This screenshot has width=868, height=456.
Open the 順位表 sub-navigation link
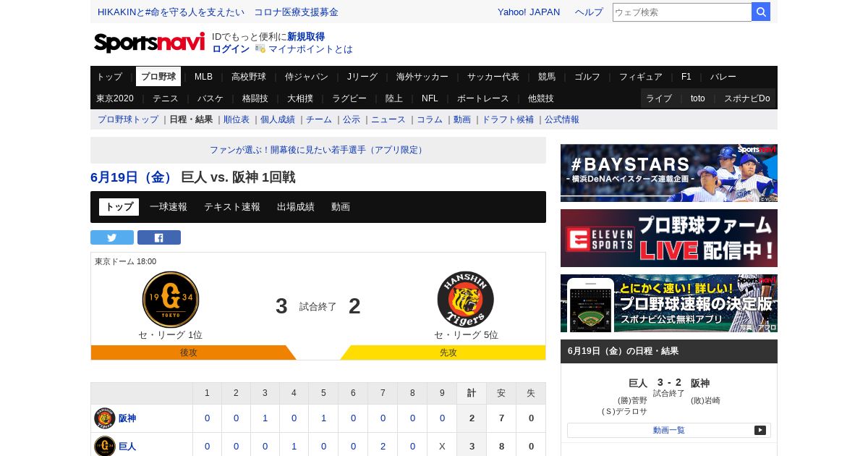[237, 119]
